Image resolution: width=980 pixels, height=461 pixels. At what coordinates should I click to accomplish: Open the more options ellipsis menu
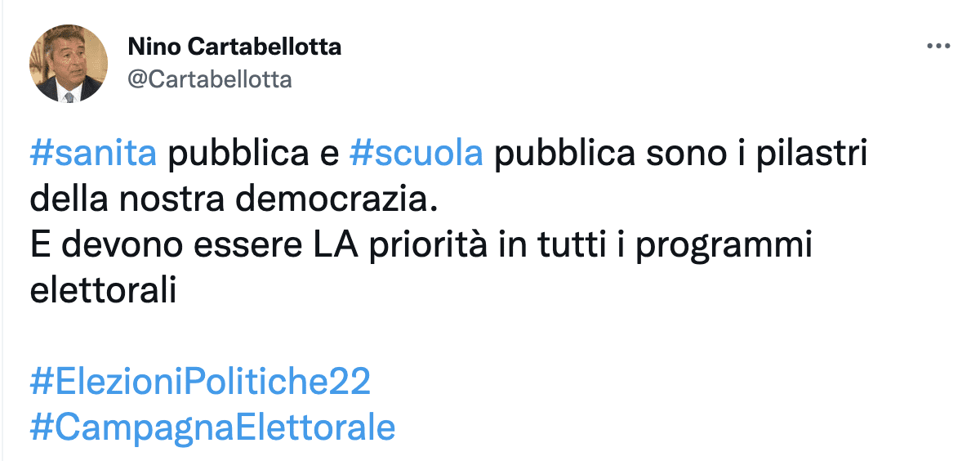point(938,47)
